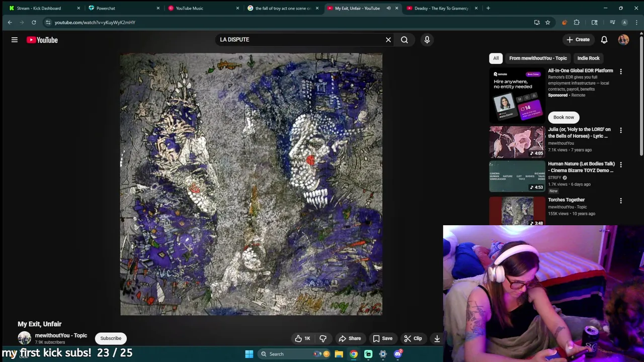This screenshot has width=644, height=362.
Task: Open Windows Start menu
Action: coord(249,354)
